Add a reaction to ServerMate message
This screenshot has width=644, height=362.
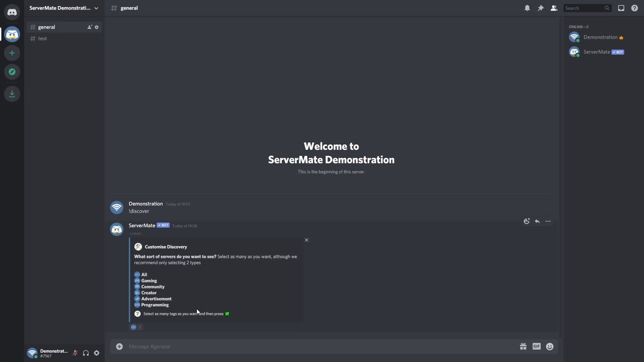pyautogui.click(x=527, y=221)
